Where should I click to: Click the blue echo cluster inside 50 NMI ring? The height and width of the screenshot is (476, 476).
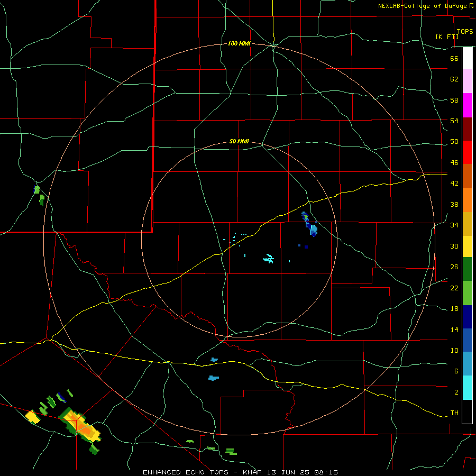click(x=310, y=225)
